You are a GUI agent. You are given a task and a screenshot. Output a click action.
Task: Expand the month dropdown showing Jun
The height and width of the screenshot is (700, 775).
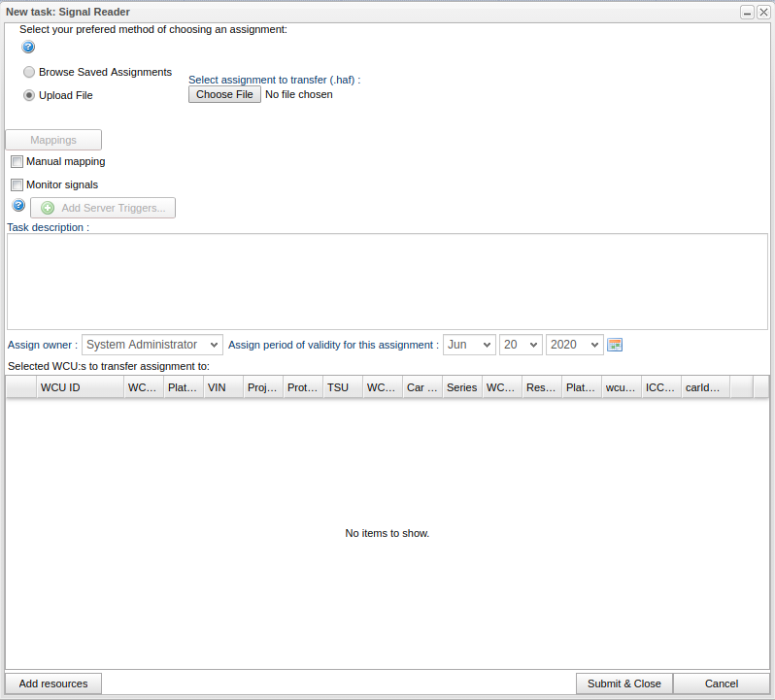(x=469, y=345)
